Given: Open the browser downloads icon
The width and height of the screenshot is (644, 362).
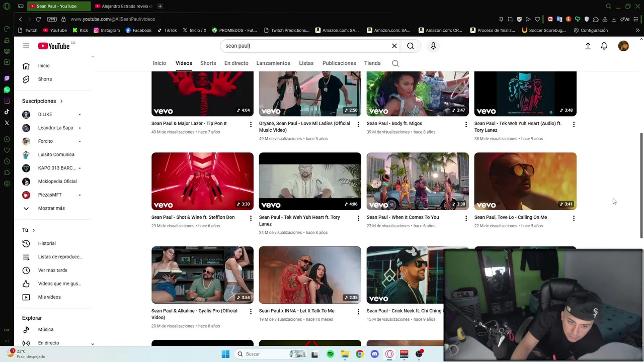Looking at the screenshot, I should [x=614, y=19].
